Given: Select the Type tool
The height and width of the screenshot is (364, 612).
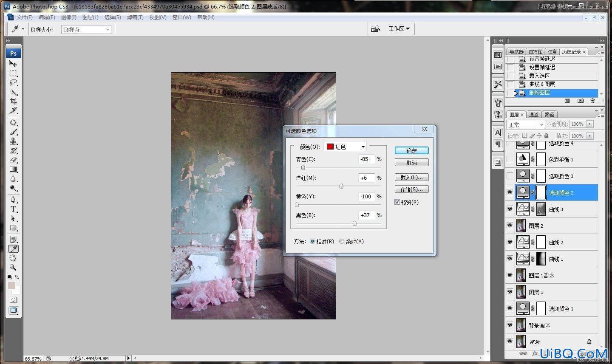Looking at the screenshot, I should pyautogui.click(x=13, y=209).
